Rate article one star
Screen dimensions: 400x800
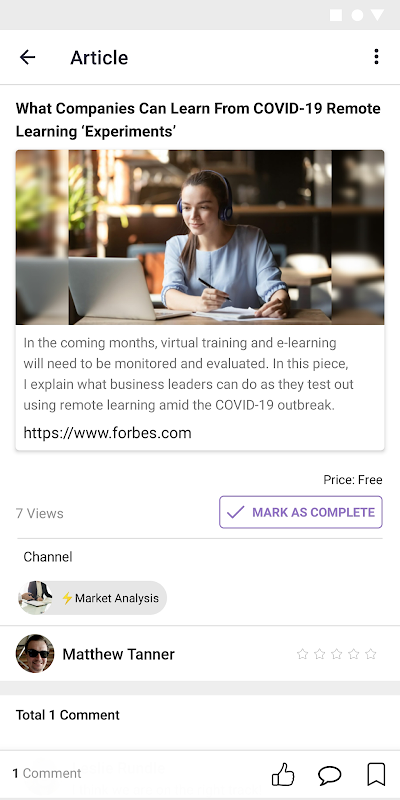[x=303, y=654]
